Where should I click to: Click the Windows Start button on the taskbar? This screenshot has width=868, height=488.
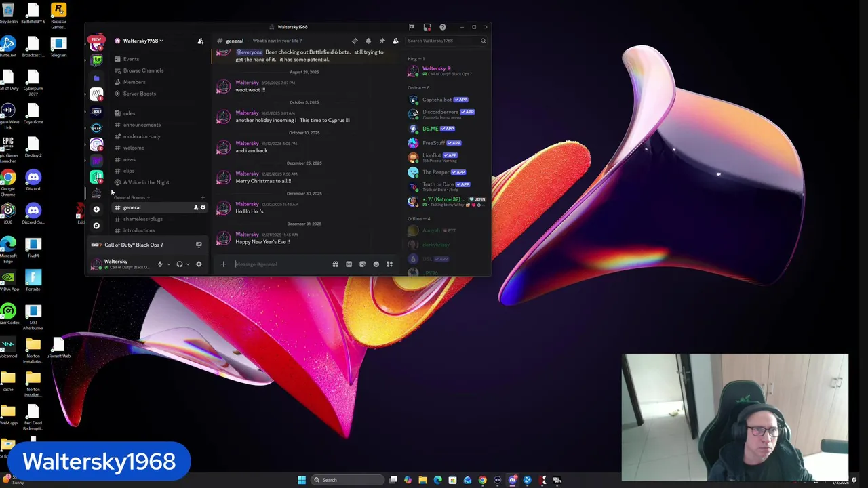[301, 480]
